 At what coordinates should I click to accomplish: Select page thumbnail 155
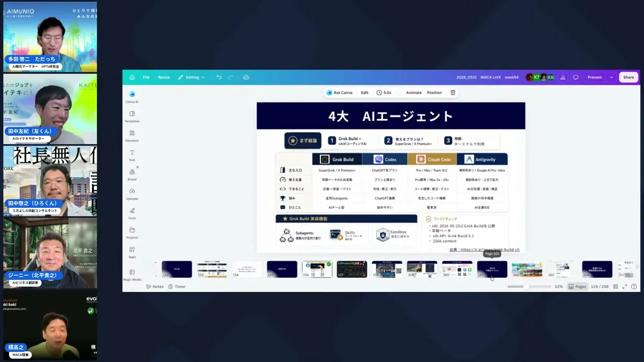point(282,269)
